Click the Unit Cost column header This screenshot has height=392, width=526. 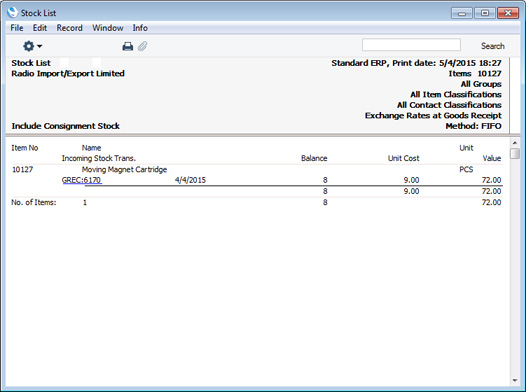(x=404, y=158)
